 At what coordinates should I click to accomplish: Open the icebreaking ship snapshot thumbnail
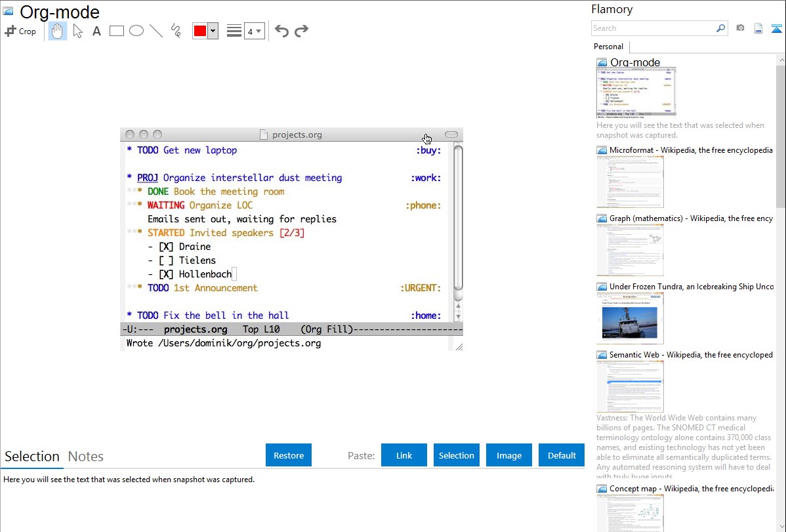pos(630,318)
